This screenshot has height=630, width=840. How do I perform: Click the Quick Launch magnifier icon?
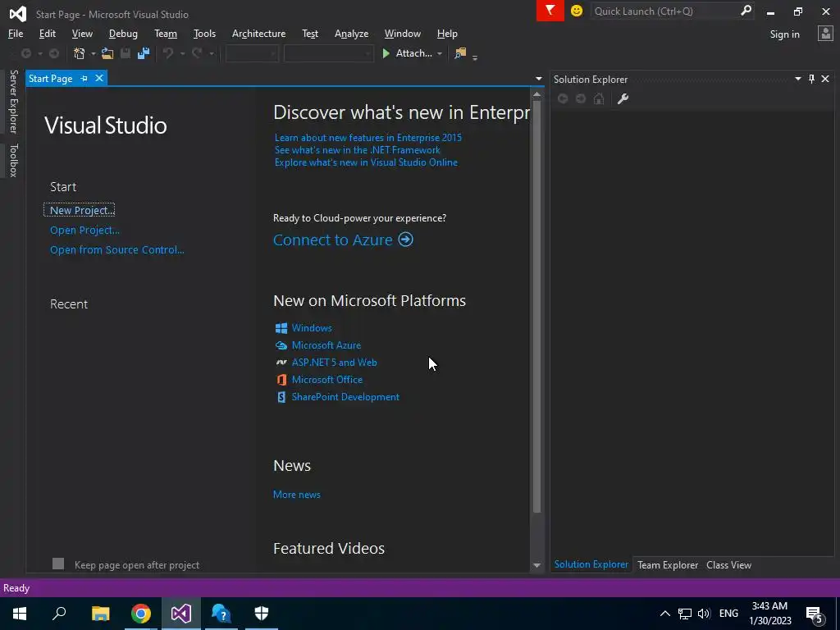746,11
